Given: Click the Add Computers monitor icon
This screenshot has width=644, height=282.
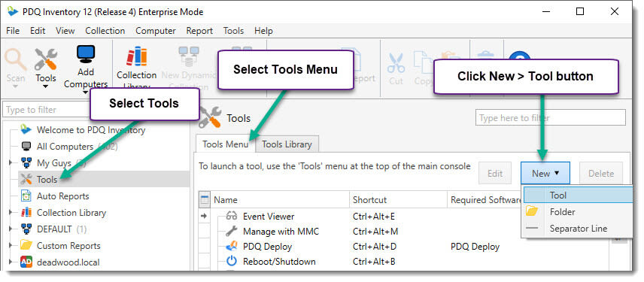Looking at the screenshot, I should click(x=86, y=55).
